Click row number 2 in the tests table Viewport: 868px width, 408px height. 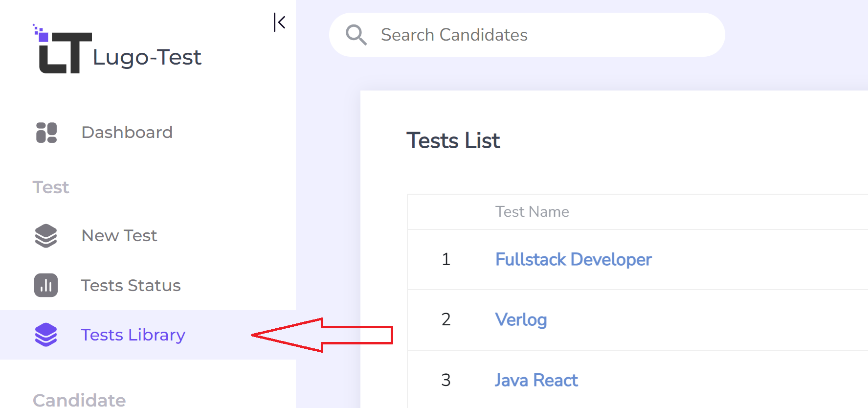446,319
